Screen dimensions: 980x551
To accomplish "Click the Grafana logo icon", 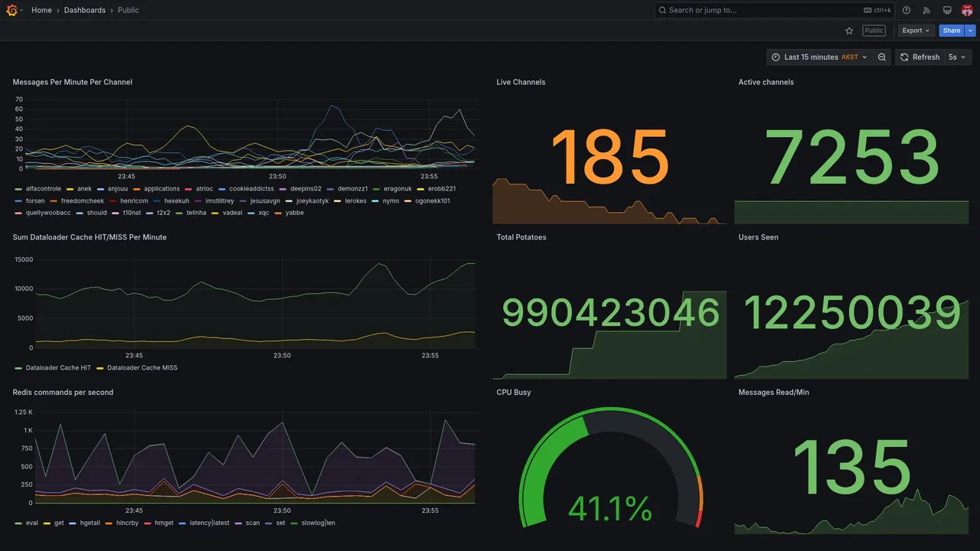I will [11, 10].
